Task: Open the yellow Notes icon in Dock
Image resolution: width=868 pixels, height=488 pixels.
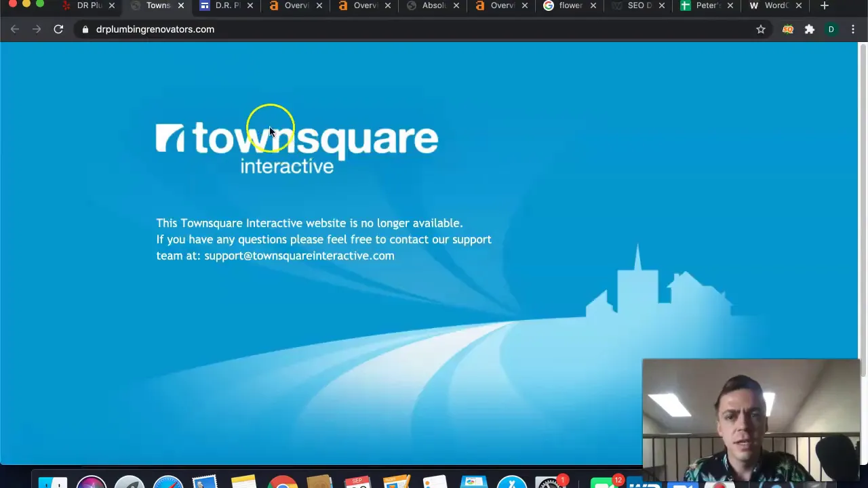Action: (x=243, y=482)
